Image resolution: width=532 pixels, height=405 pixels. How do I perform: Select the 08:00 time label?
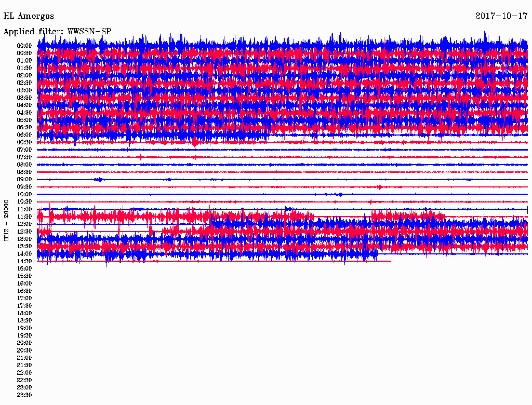point(24,165)
